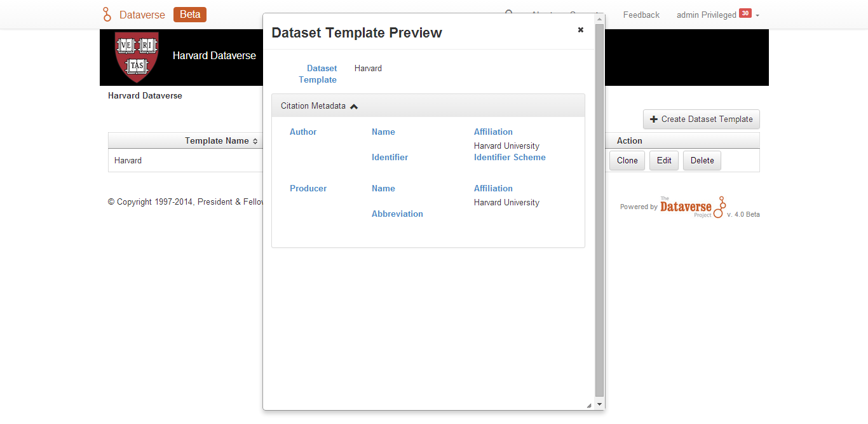The width and height of the screenshot is (868, 424).
Task: Click the Dataset Template Preview title
Action: (356, 32)
